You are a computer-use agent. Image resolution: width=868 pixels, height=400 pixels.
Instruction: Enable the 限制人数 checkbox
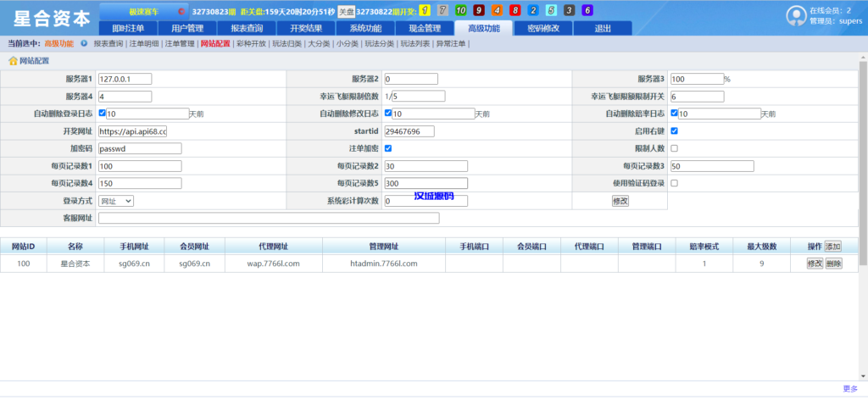pos(674,148)
